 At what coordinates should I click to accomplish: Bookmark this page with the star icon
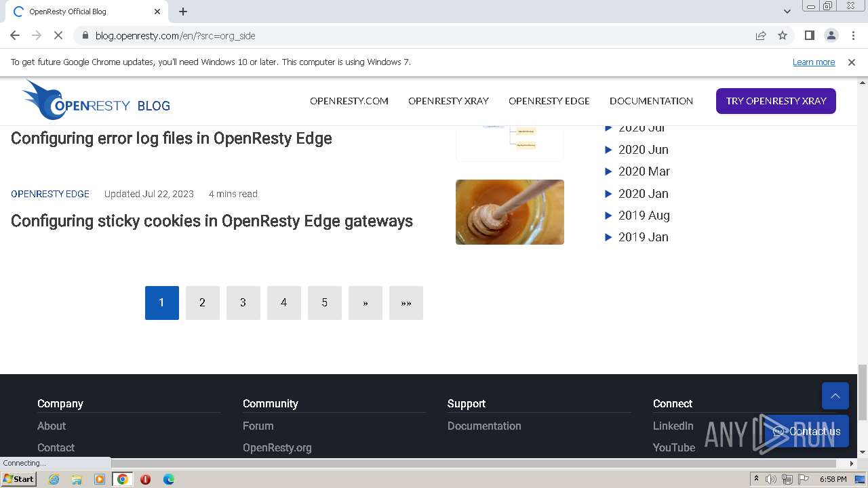[x=783, y=35]
